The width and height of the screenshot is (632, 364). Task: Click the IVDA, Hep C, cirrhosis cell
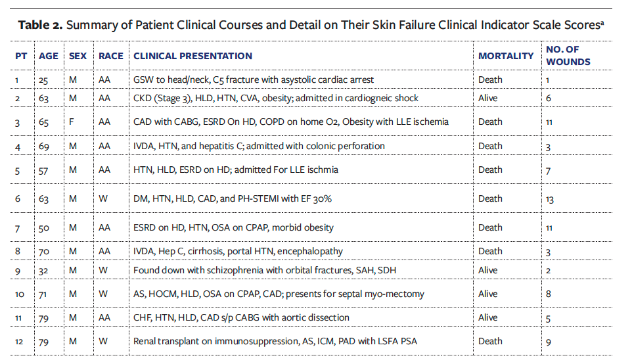click(238, 252)
